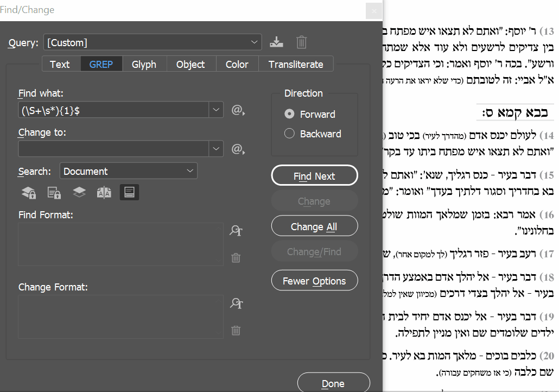Switch to the Text tab
The image size is (559, 392).
(x=60, y=64)
